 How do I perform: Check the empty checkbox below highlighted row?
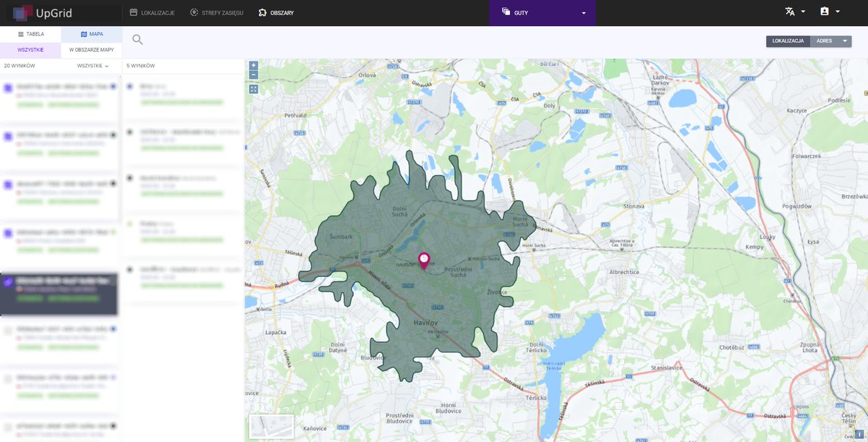tap(8, 331)
